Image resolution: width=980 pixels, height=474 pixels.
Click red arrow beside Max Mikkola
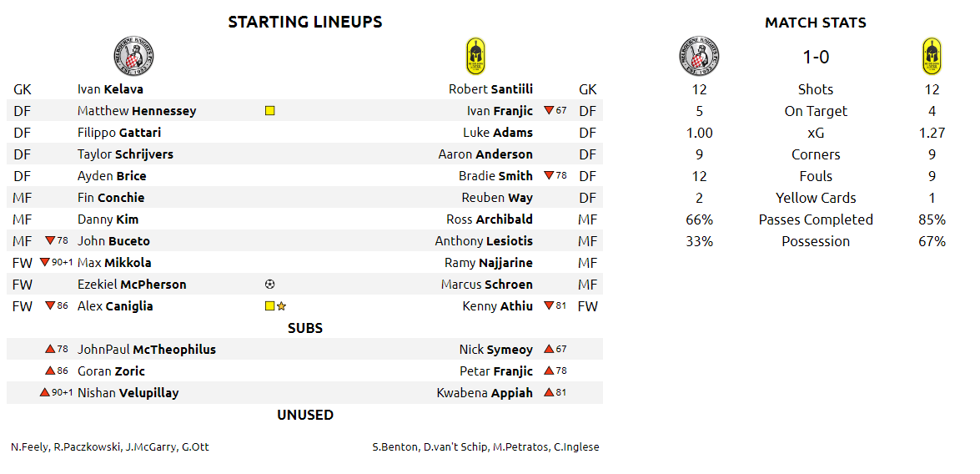[x=44, y=263]
